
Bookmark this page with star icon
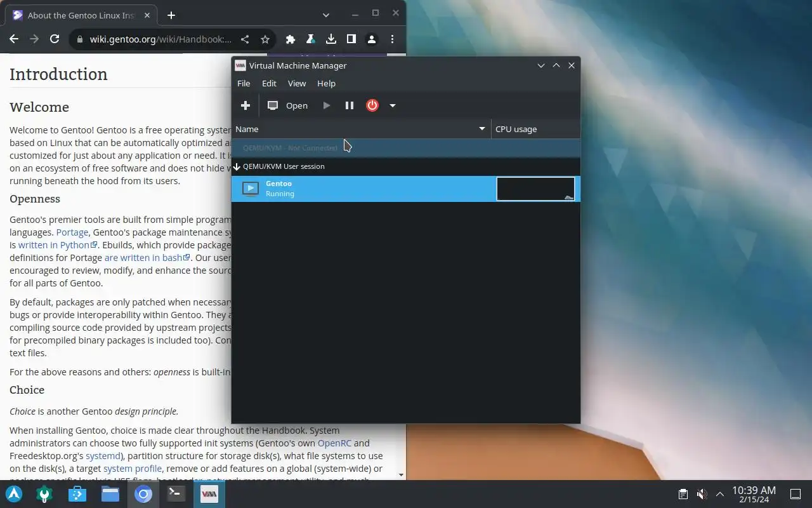coord(265,39)
